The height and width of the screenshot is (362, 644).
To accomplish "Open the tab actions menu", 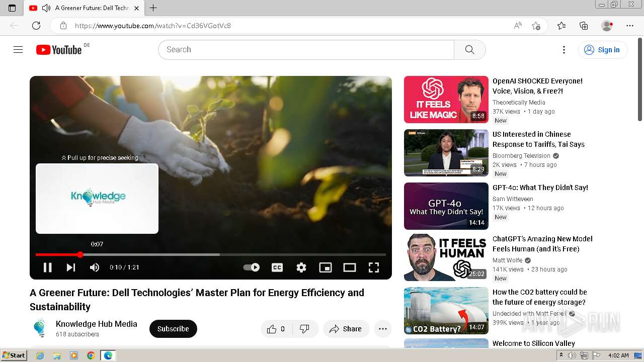I will (x=12, y=8).
